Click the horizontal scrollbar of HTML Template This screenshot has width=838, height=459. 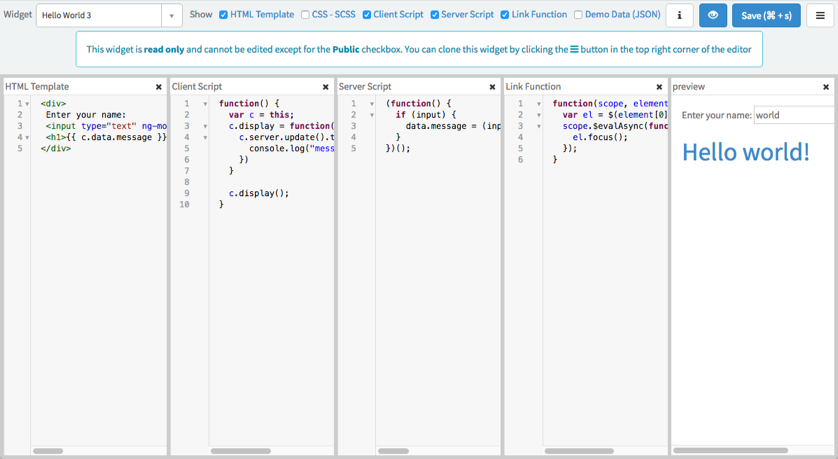coord(48,451)
